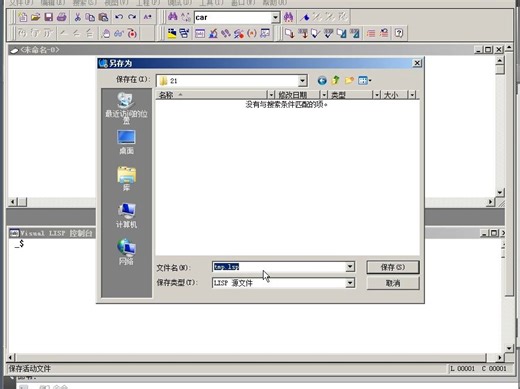Expand 保存类型 LISP 源文件 dropdown
Screen dimensions: 520x389
point(350,283)
